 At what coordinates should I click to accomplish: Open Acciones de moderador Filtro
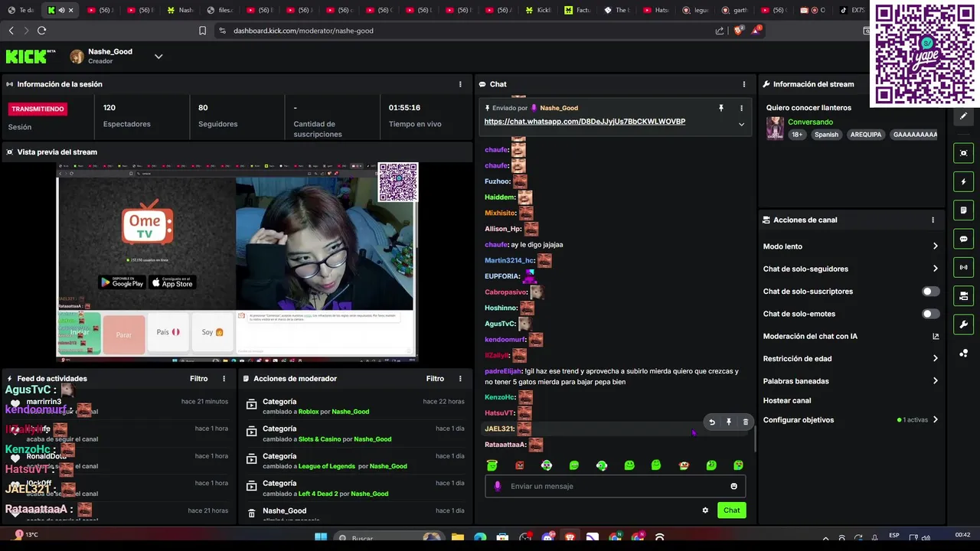point(435,379)
